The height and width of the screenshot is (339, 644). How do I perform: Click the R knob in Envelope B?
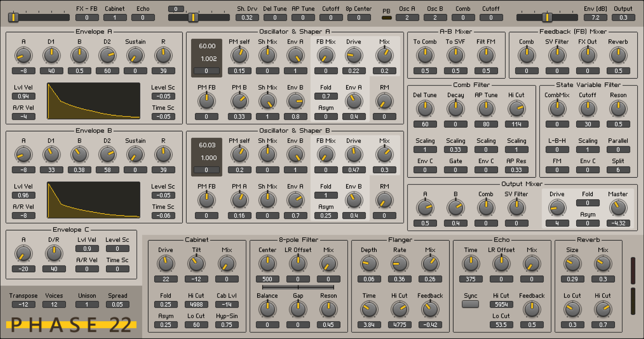(x=163, y=155)
